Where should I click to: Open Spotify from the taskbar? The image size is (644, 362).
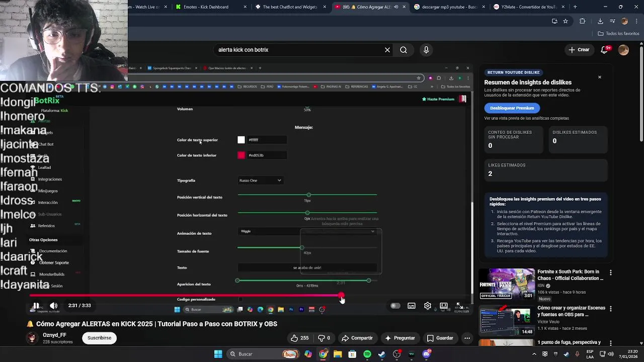point(367,354)
